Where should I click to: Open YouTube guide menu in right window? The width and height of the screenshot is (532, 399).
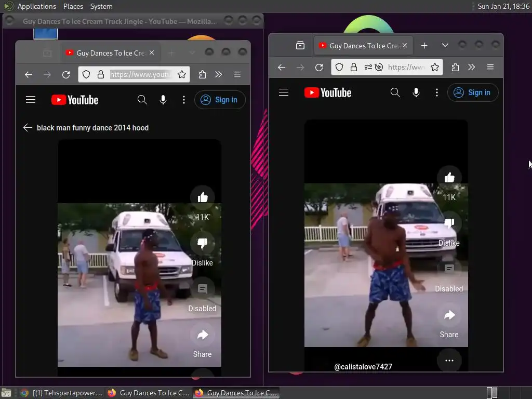(x=284, y=92)
